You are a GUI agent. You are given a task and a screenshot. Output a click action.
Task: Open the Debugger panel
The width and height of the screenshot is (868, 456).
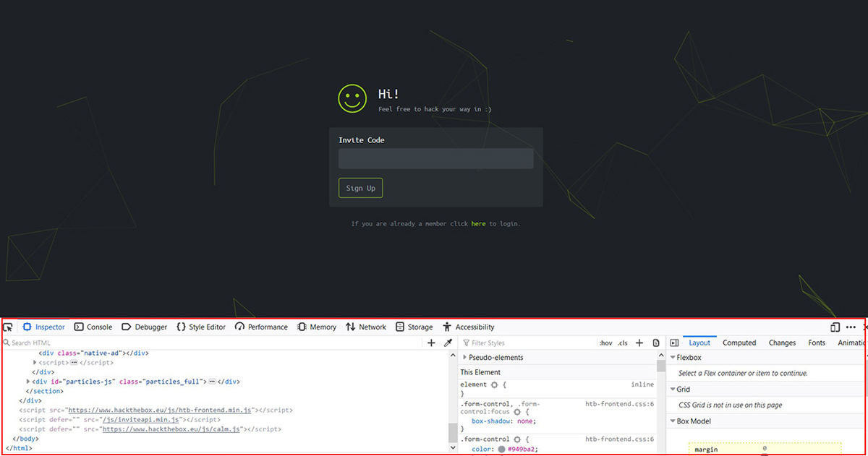(144, 327)
